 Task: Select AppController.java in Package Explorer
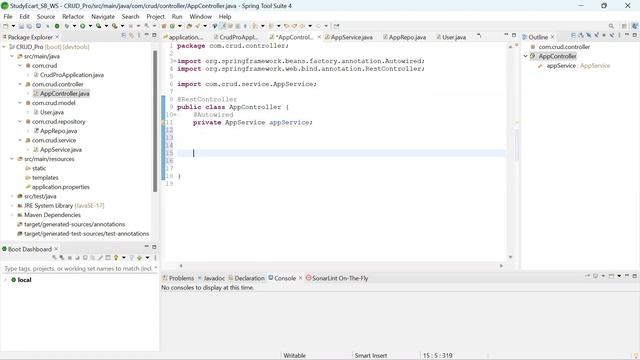coord(64,93)
